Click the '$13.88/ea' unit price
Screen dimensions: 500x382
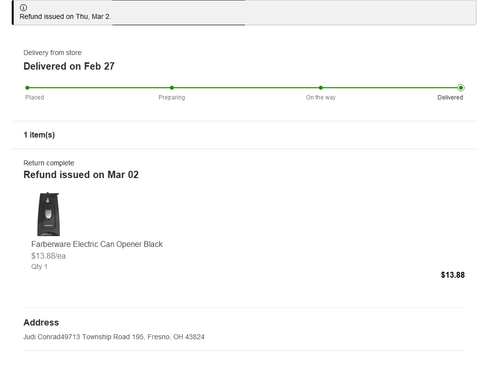(x=48, y=256)
